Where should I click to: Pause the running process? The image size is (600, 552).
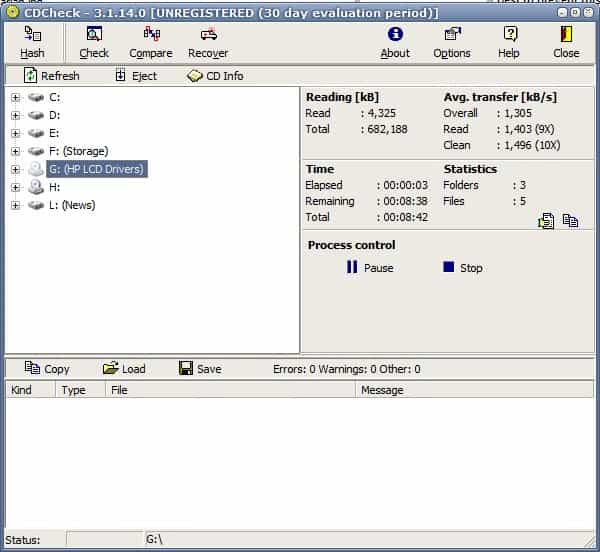pyautogui.click(x=369, y=268)
